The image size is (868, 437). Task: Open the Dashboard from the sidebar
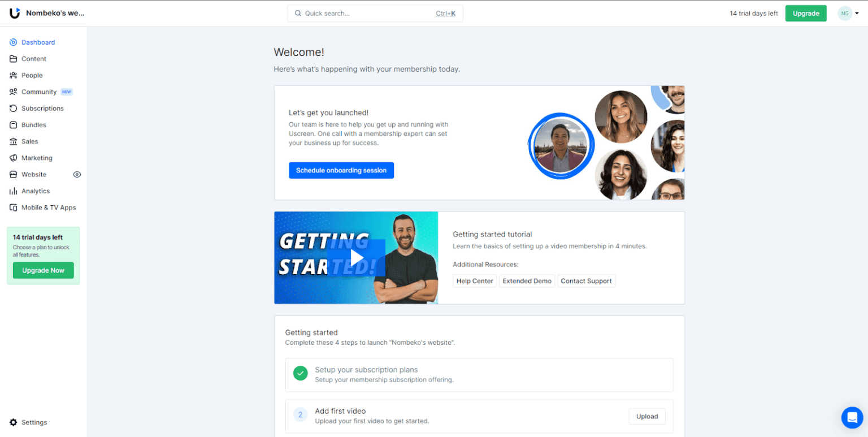[x=38, y=42]
